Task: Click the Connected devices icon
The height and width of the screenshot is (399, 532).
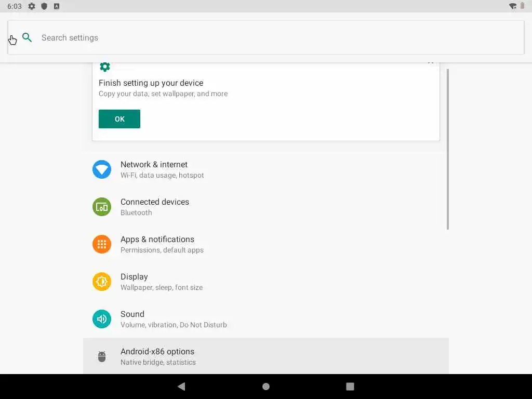Action: pos(102,207)
